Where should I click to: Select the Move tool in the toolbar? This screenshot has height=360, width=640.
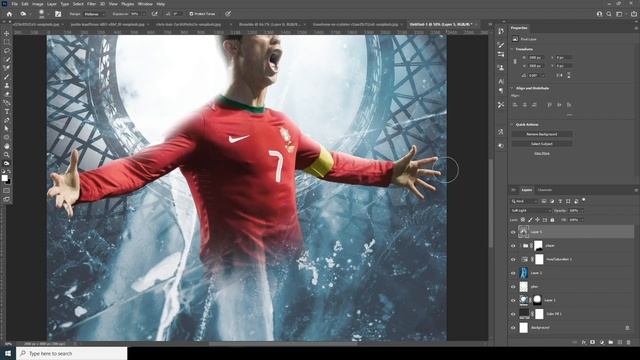pos(7,33)
